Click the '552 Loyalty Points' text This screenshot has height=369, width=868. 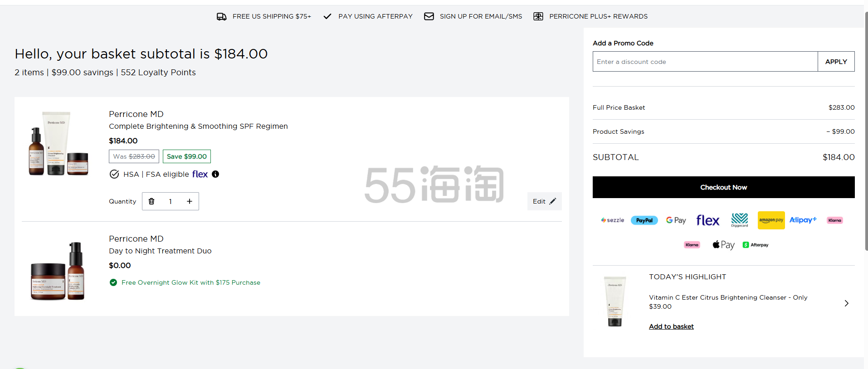pos(158,73)
